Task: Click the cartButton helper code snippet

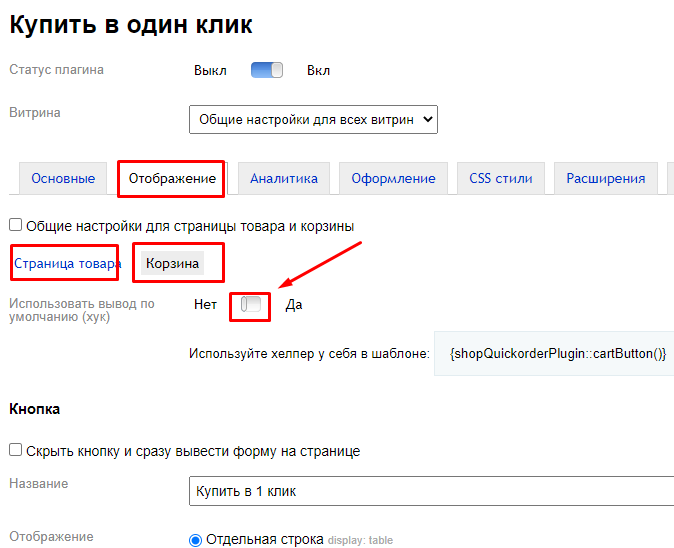Action: (558, 354)
